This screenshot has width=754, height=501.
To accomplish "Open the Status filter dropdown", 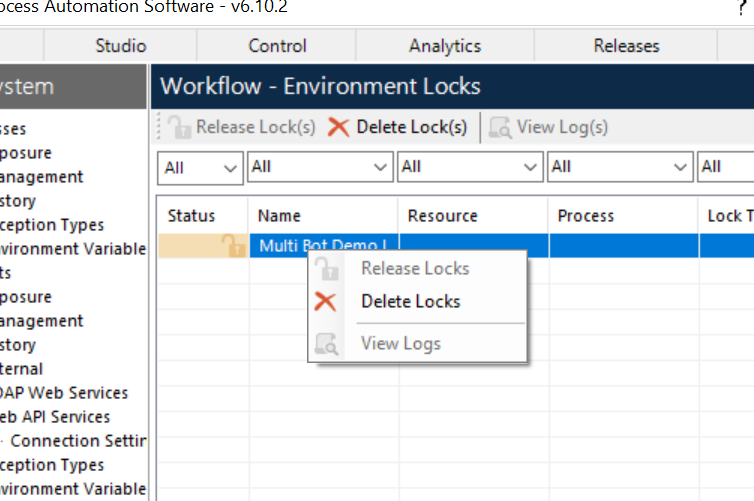I will click(x=231, y=167).
